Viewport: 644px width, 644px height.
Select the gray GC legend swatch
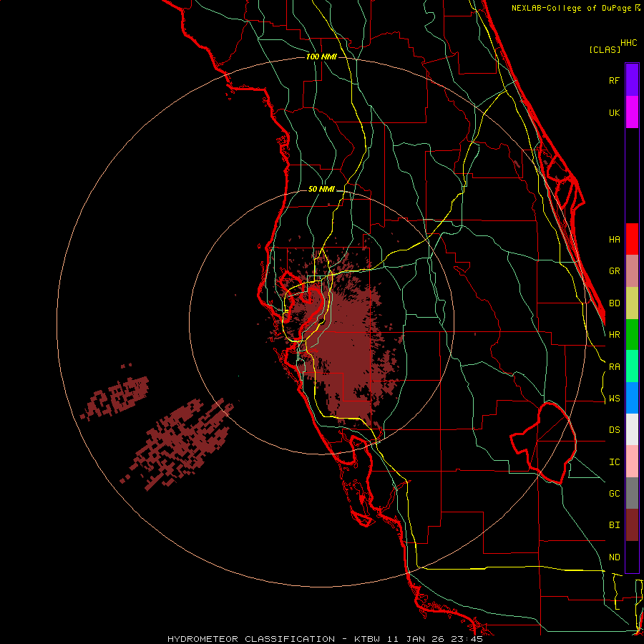(632, 493)
